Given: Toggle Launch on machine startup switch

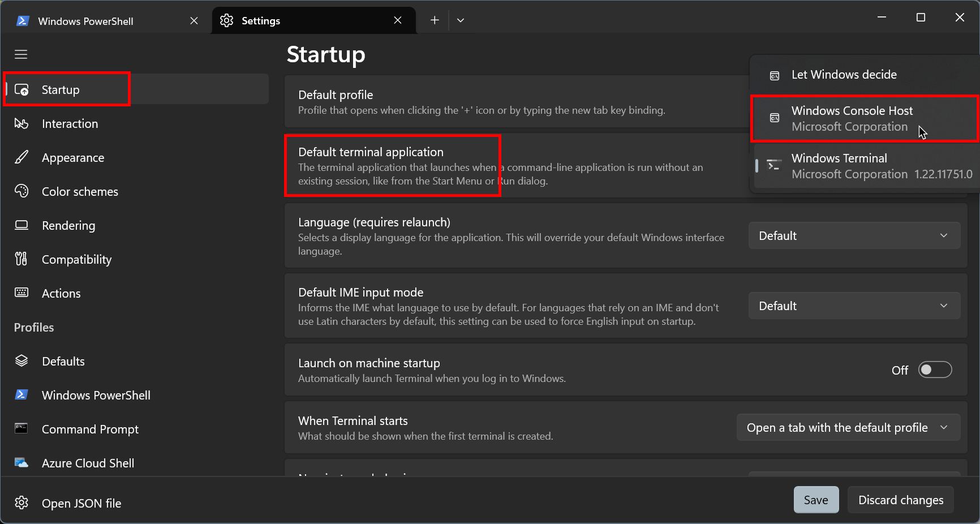Looking at the screenshot, I should [935, 370].
